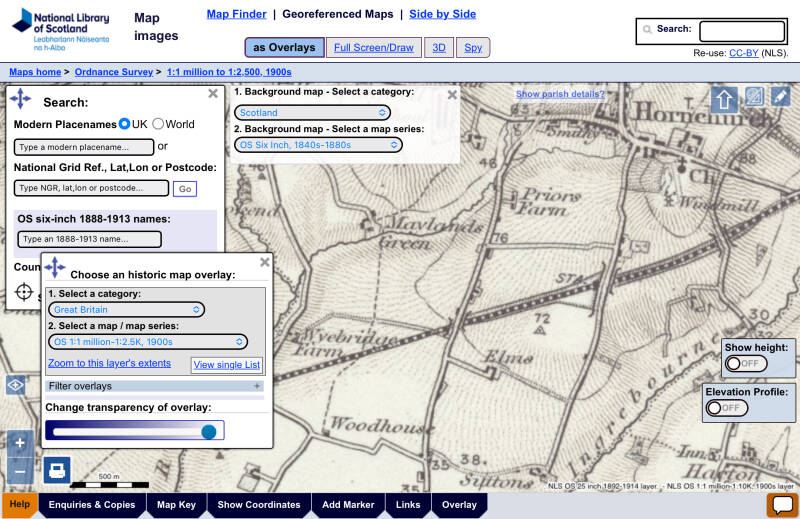This screenshot has height=519, width=800.
Task: Open the Great Britain category dropdown
Action: coord(126,310)
